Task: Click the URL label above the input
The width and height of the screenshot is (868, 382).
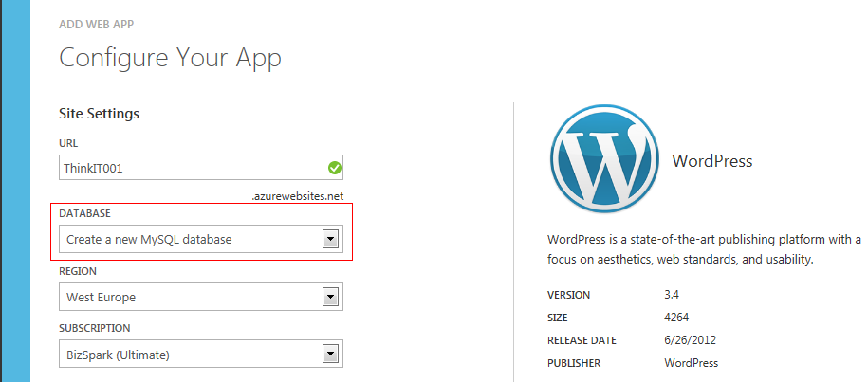Action: click(x=68, y=143)
